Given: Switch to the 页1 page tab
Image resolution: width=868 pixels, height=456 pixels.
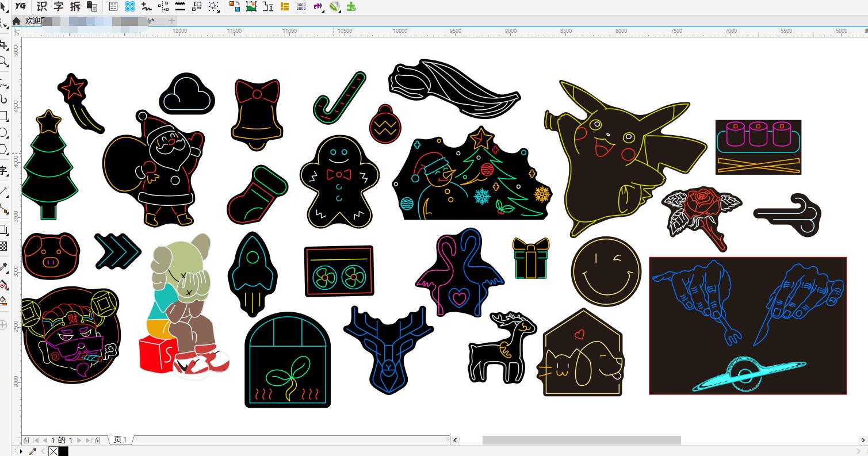Looking at the screenshot, I should point(120,440).
